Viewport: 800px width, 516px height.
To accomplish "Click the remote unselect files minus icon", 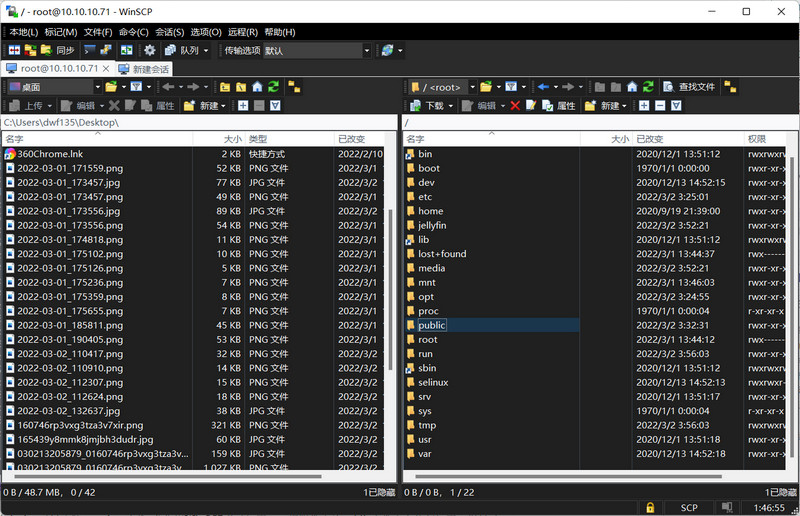I will pyautogui.click(x=660, y=106).
